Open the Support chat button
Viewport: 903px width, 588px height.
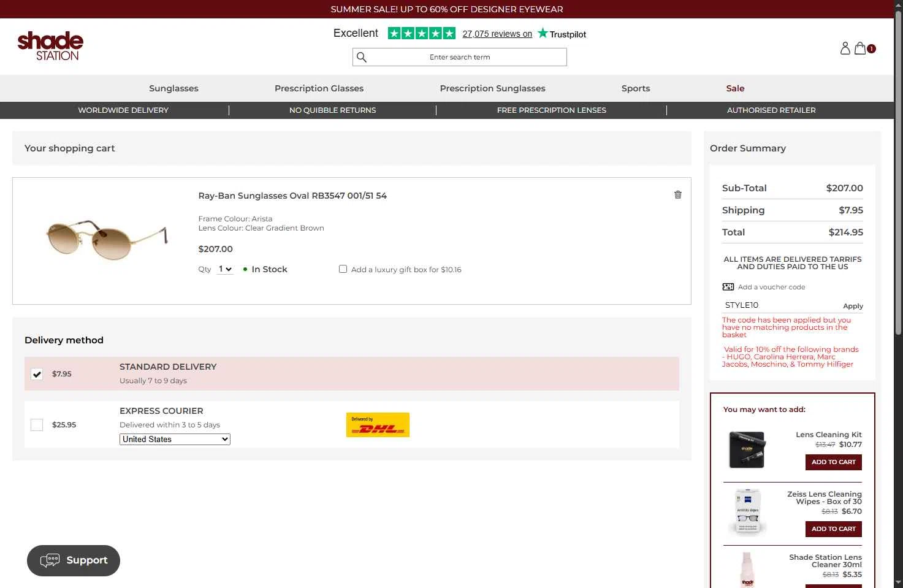(74, 560)
